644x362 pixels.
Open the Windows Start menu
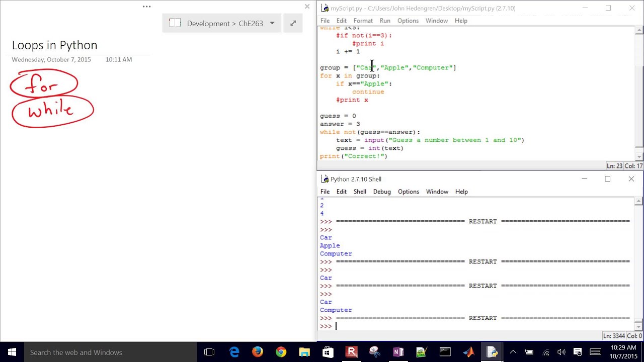(12, 352)
